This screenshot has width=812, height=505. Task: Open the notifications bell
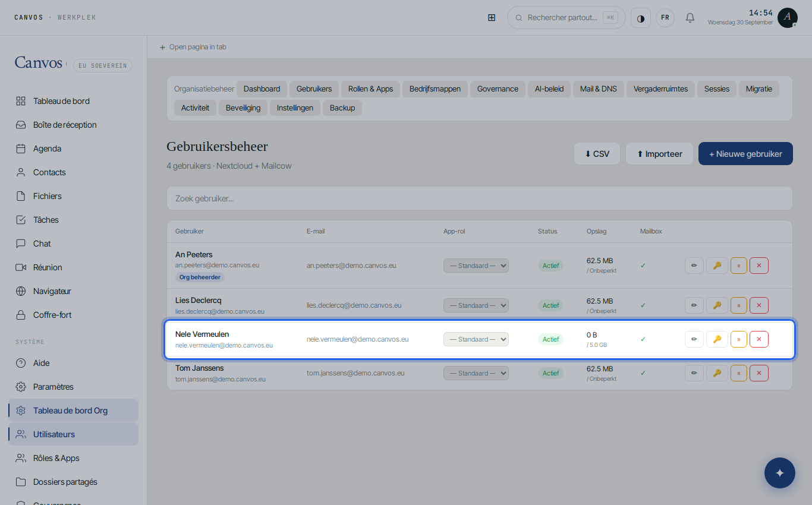click(690, 18)
